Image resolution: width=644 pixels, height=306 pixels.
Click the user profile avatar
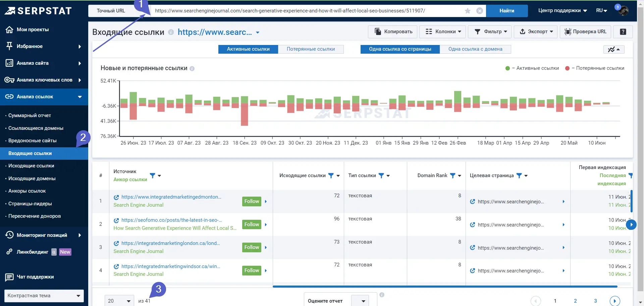[x=623, y=11]
